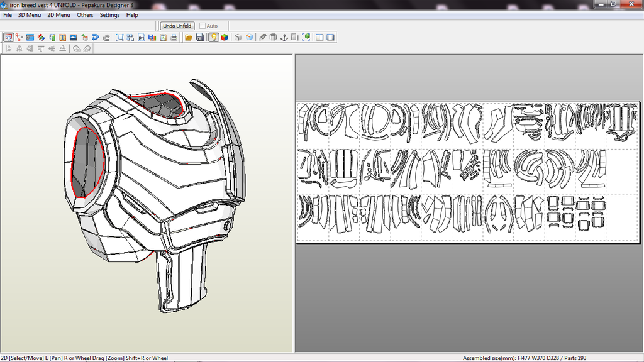Expand the Others menu
Screen dimensions: 644x362
85,15
